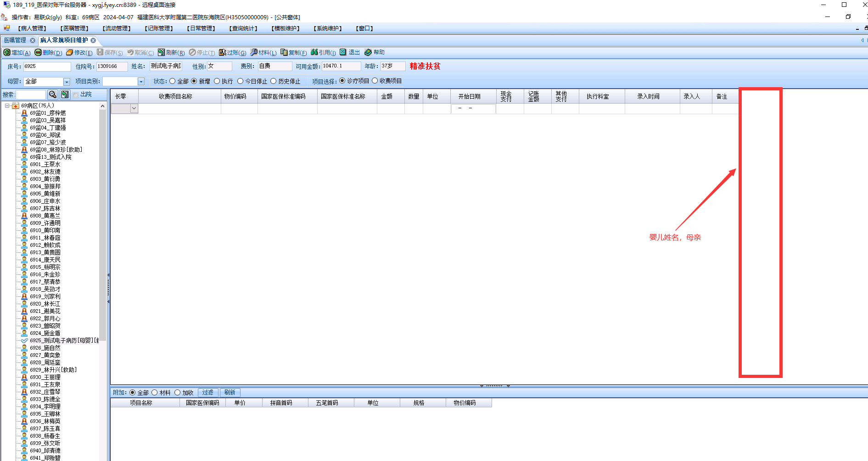
Task: Click the 帮助 help toolbar icon
Action: pos(368,52)
